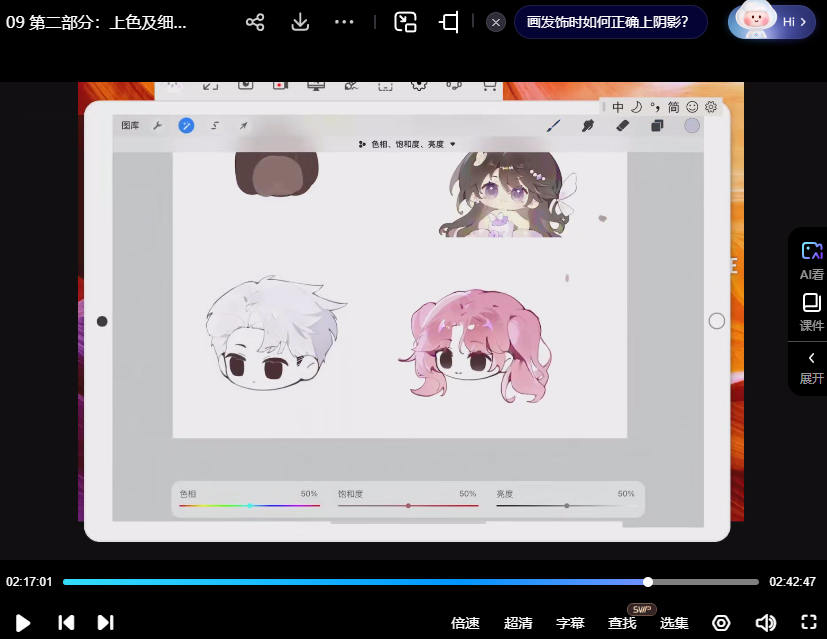Screen dimensions: 827x639
Task: Open the 超清 video quality menu
Action: pos(518,623)
